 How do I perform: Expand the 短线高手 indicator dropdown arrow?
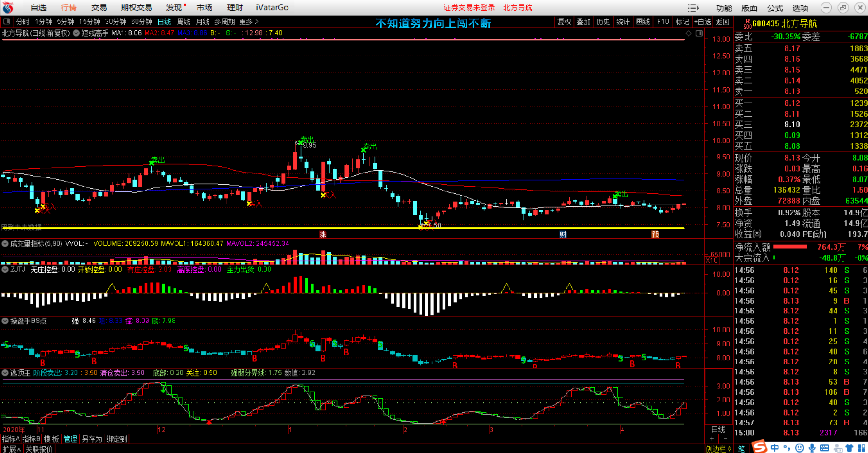point(76,33)
